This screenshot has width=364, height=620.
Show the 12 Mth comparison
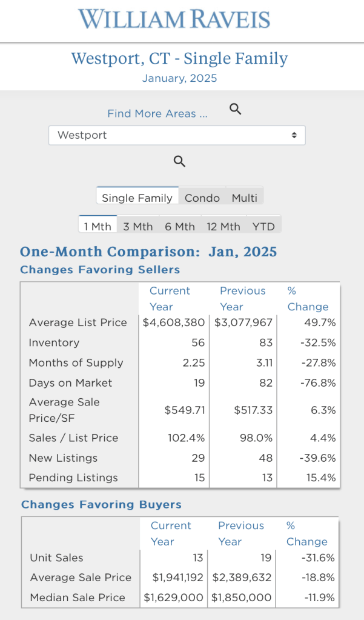tap(223, 227)
